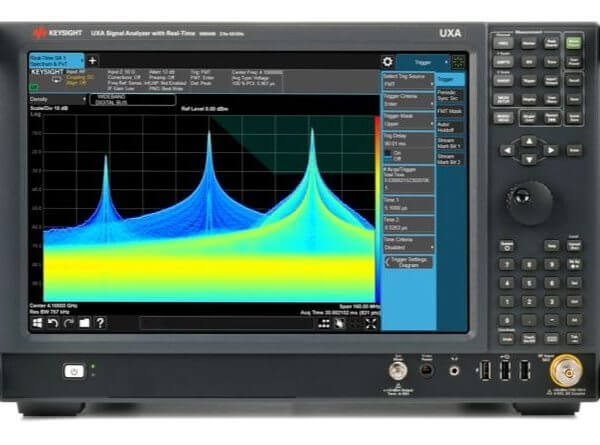Screen dimensions: 600x445
Task: Click the redo arrow icon
Action: 68,323
